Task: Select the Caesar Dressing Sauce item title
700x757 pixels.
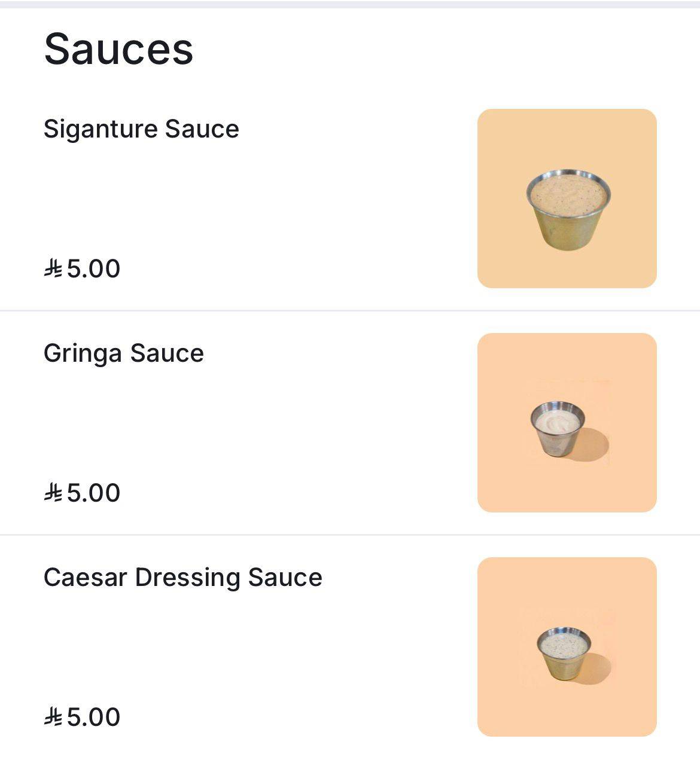Action: [x=183, y=578]
